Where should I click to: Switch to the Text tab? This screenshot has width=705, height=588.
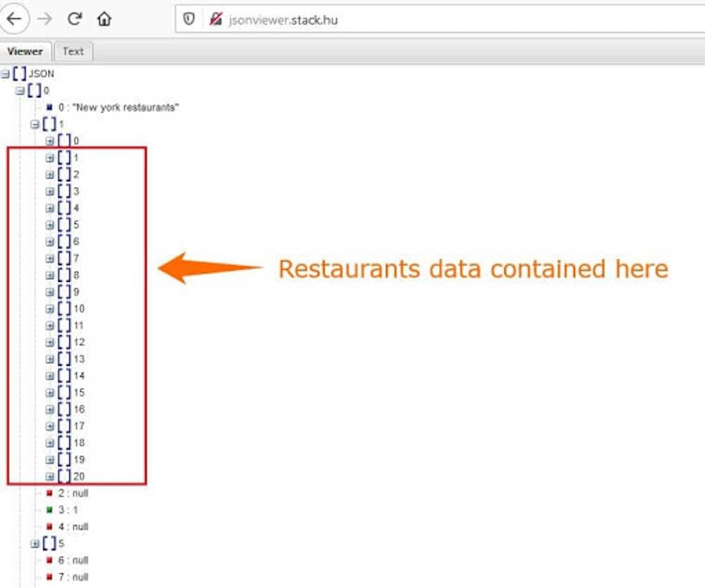pos(73,51)
